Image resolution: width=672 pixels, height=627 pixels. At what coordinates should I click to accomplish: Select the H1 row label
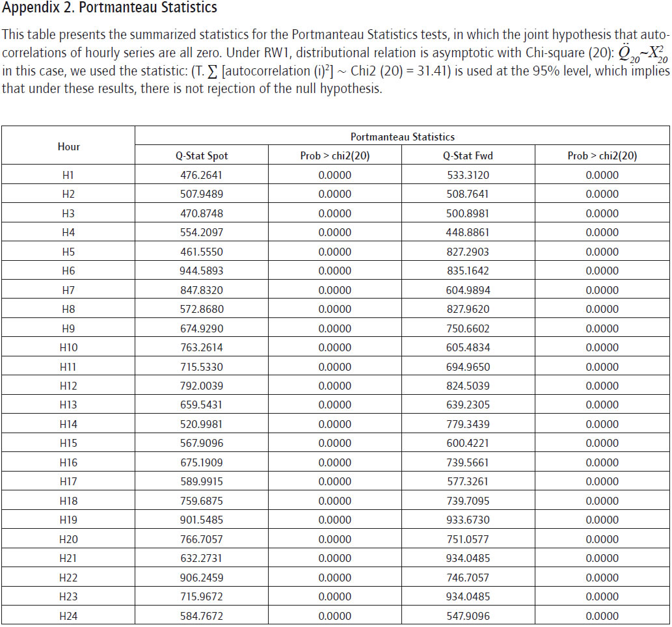[68, 175]
